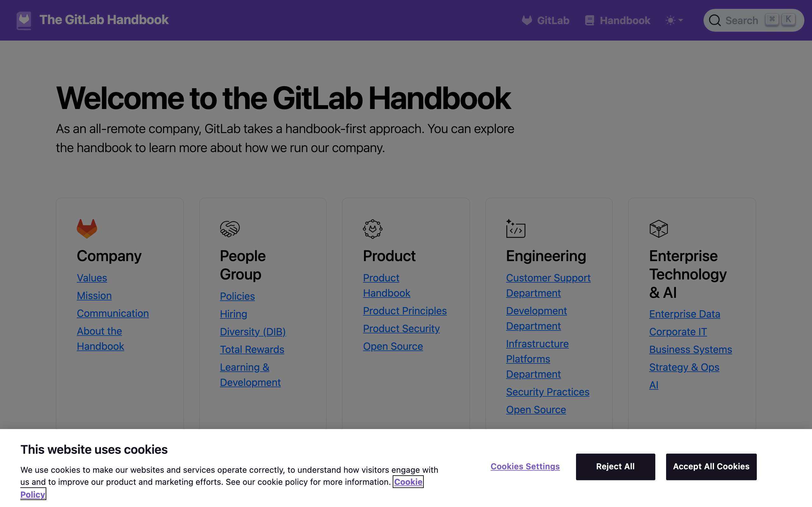Screen dimensions: 812x507
Task: Open the Total Rewards page
Action: point(252,350)
